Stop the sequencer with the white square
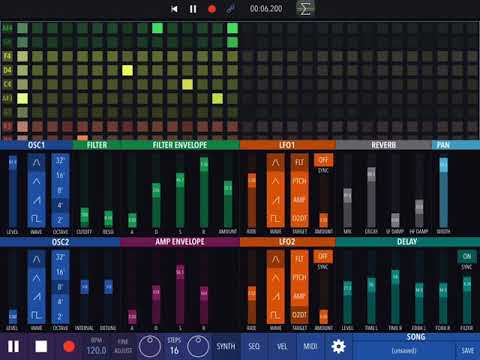 (41, 346)
